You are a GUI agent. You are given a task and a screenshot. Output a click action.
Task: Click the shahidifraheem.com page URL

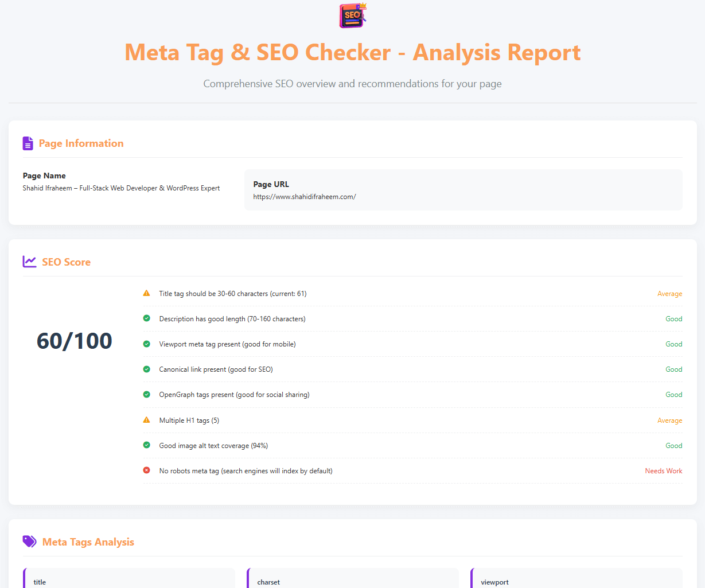pos(305,197)
